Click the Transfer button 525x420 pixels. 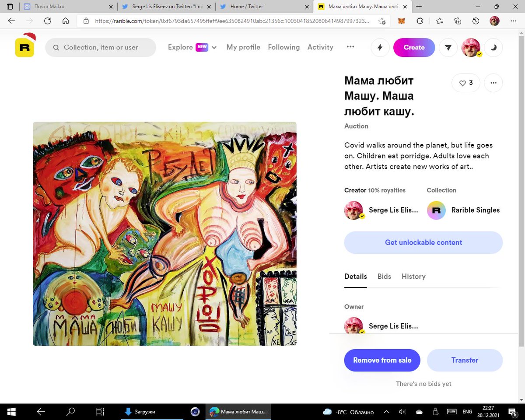pyautogui.click(x=465, y=360)
